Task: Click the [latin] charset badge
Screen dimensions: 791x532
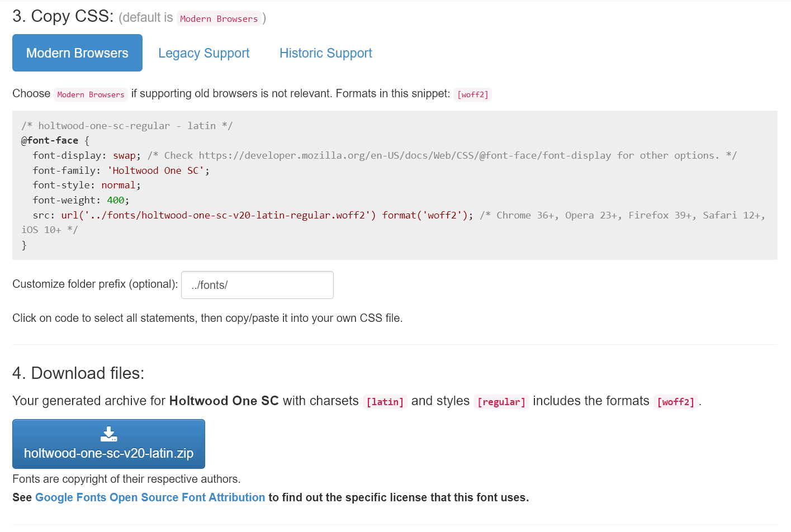Action: click(x=385, y=402)
